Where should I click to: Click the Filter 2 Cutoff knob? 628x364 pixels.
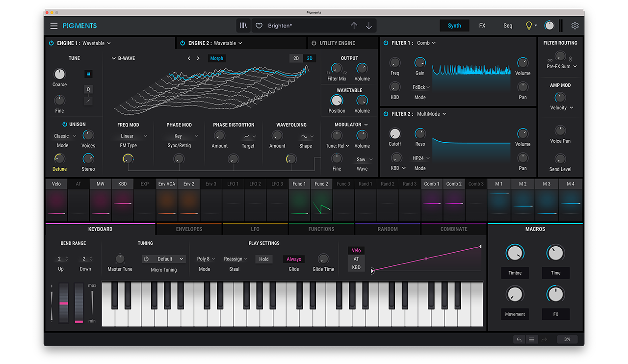[x=395, y=133]
